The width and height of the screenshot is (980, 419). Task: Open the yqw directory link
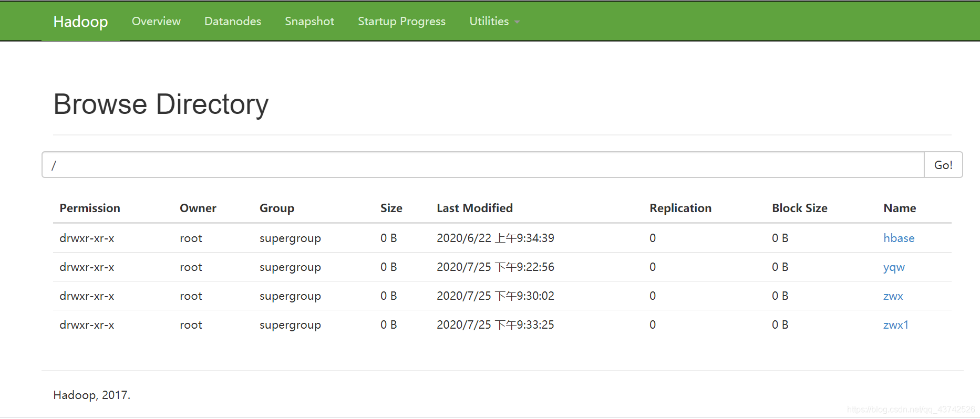(894, 267)
